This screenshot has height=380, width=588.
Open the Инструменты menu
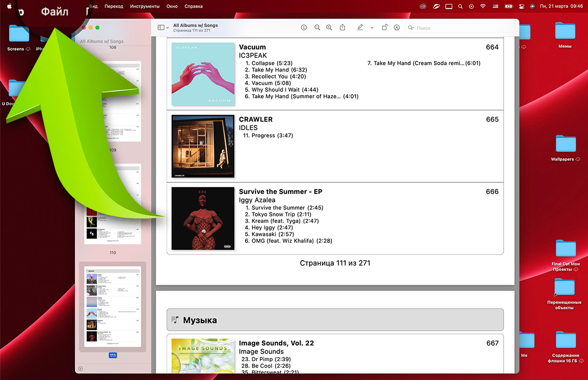pos(145,7)
